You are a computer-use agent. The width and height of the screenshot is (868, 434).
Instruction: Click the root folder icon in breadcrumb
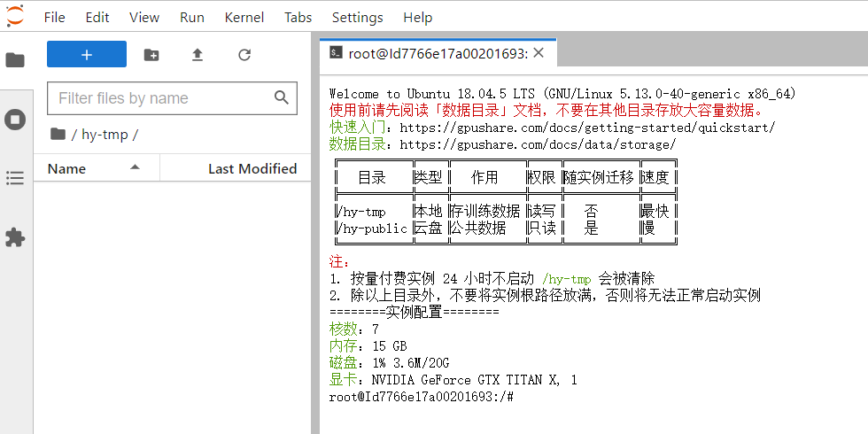click(58, 134)
